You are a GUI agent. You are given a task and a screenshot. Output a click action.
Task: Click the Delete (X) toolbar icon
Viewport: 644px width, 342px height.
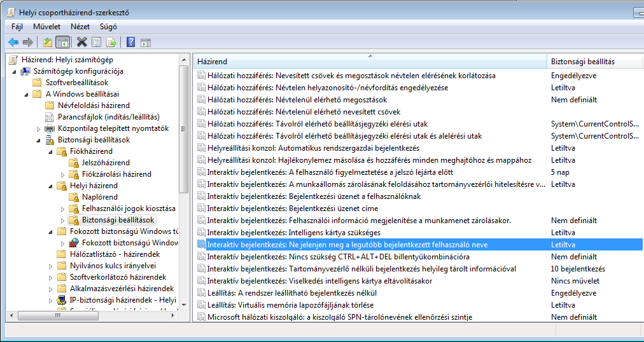click(81, 42)
